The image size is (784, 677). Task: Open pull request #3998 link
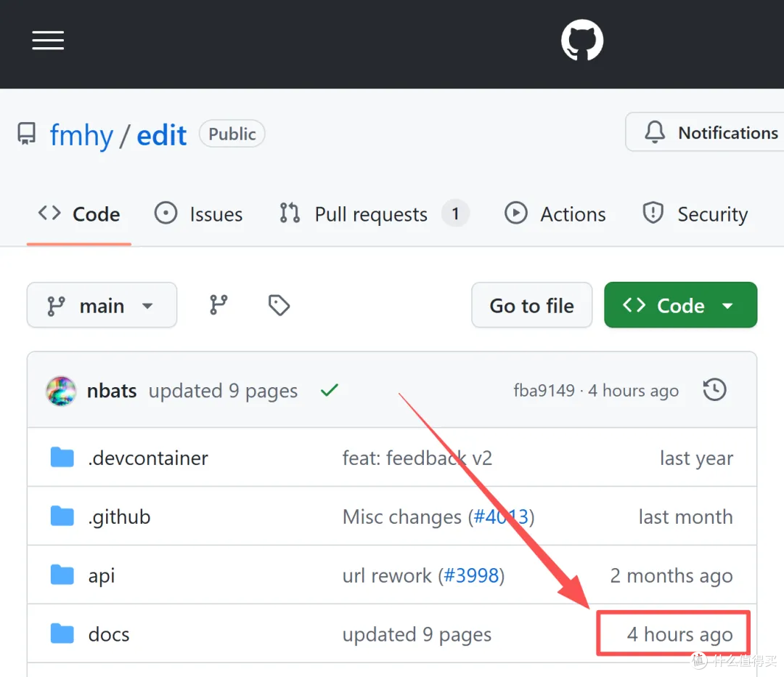[x=471, y=576]
